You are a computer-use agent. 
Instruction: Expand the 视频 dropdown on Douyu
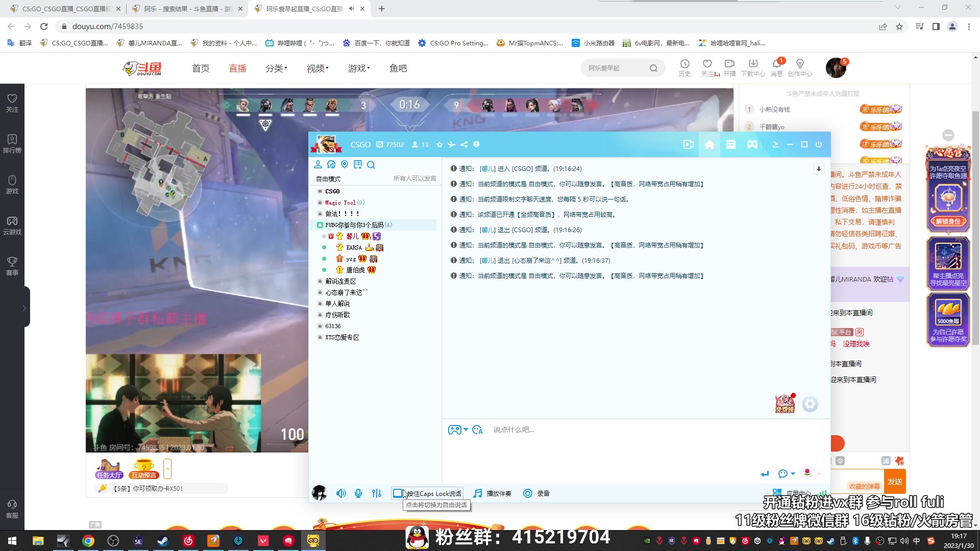point(317,68)
